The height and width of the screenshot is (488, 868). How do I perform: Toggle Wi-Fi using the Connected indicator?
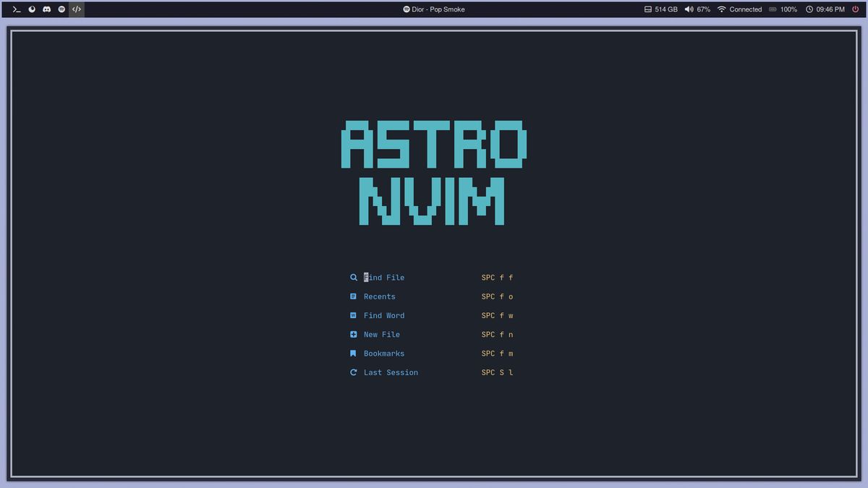pos(723,9)
